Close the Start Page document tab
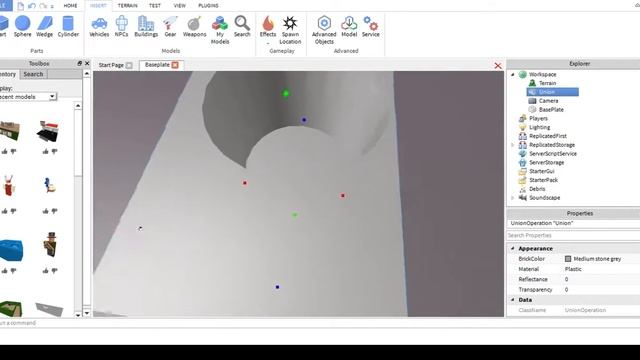Screen dimensions: 640x360 [129, 65]
